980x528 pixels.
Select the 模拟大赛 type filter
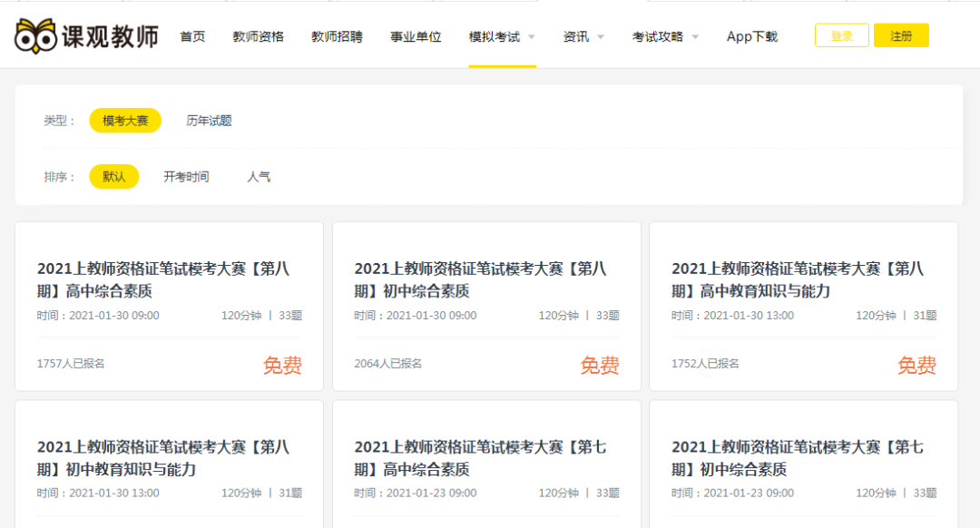(124, 120)
